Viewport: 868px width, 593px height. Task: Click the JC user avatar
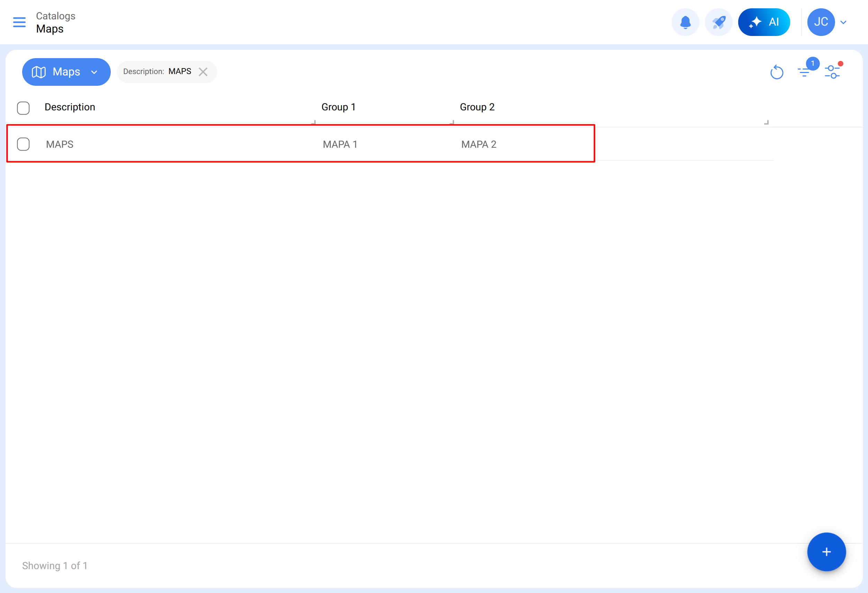tap(821, 22)
